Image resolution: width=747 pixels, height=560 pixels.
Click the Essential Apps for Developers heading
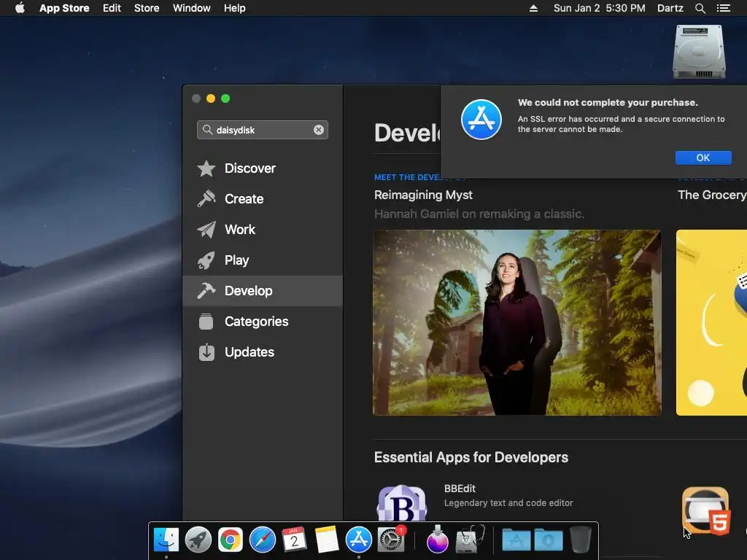471,457
